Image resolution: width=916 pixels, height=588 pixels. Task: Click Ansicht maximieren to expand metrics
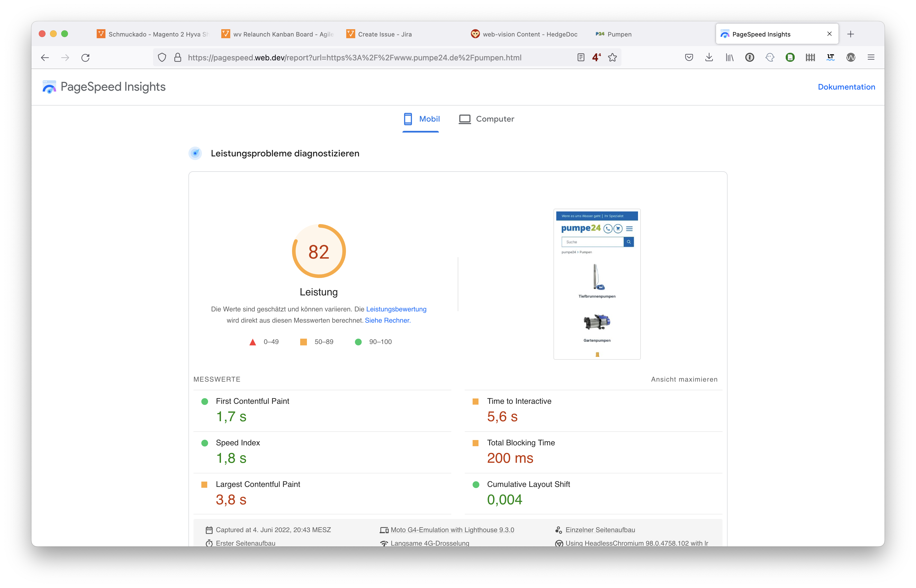pyautogui.click(x=684, y=379)
